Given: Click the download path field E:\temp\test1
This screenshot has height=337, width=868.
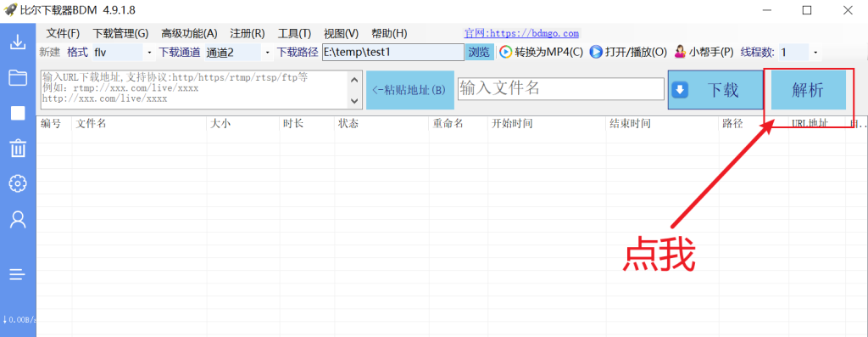Looking at the screenshot, I should click(392, 53).
